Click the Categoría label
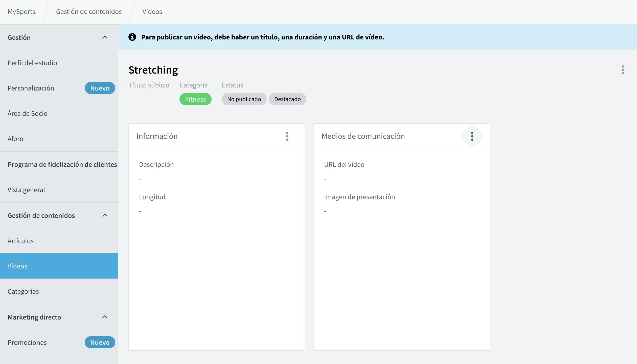637x364 pixels. click(x=194, y=85)
